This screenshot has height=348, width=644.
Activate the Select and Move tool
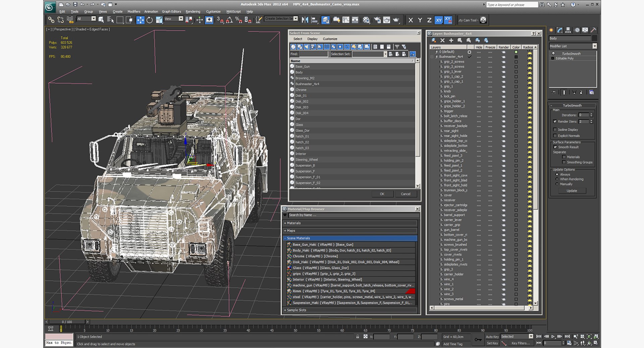(140, 20)
